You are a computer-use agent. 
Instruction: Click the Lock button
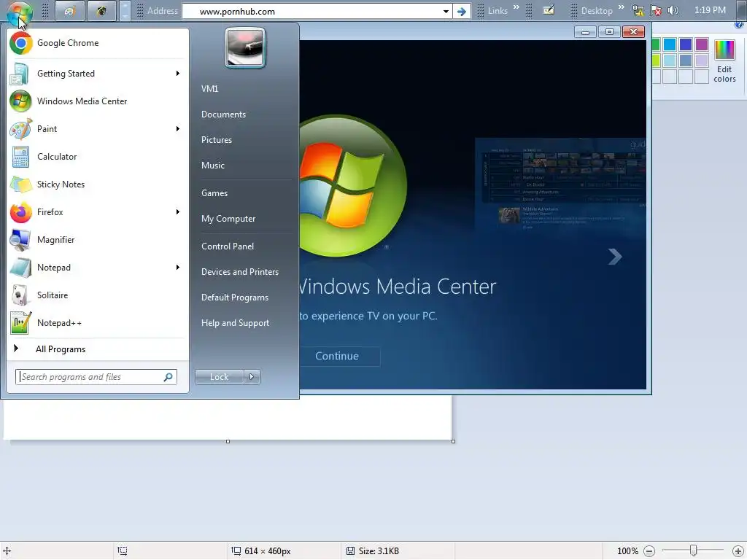220,377
